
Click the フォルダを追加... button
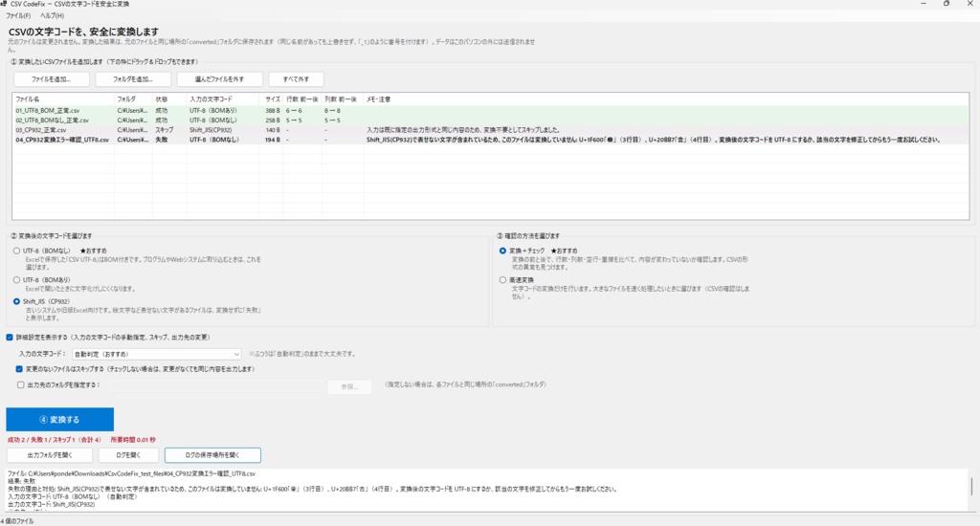pos(132,79)
